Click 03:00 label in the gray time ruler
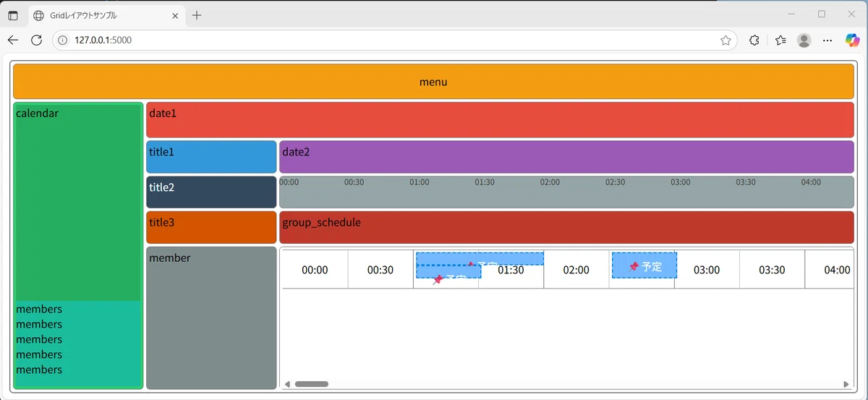 tap(681, 182)
